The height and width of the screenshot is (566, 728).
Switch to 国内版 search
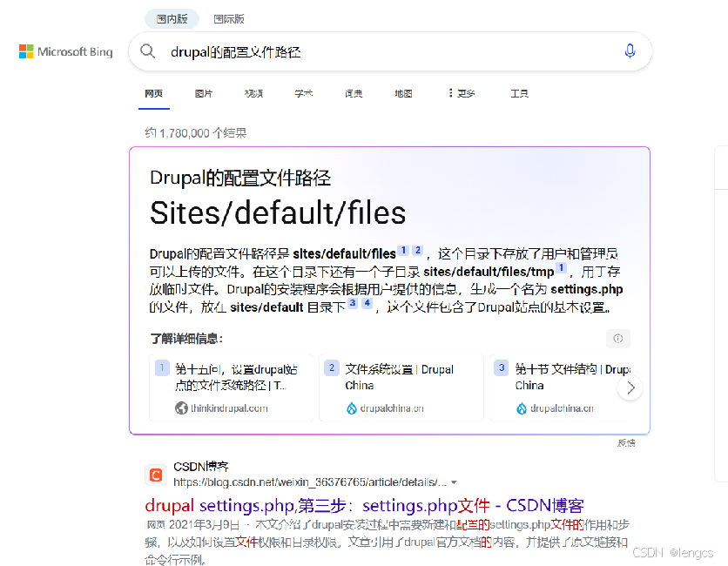click(x=172, y=19)
